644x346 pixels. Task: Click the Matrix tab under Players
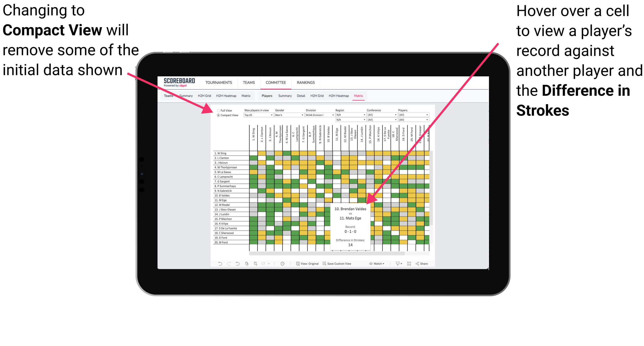click(x=372, y=95)
